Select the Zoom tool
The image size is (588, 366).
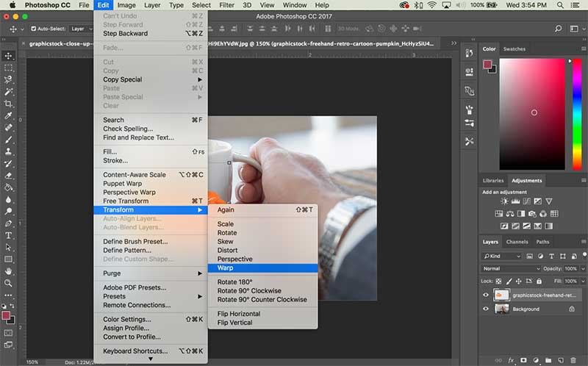8,283
